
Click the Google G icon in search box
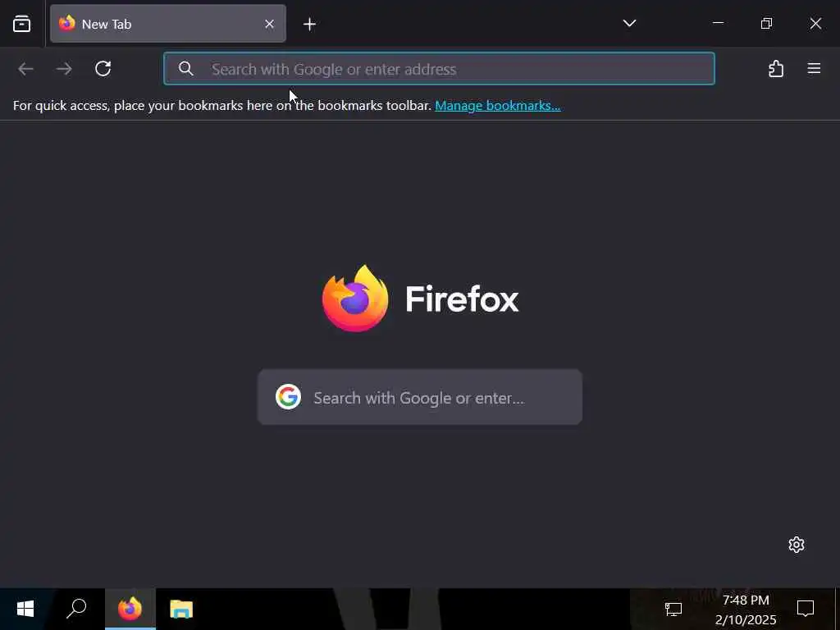tap(288, 397)
